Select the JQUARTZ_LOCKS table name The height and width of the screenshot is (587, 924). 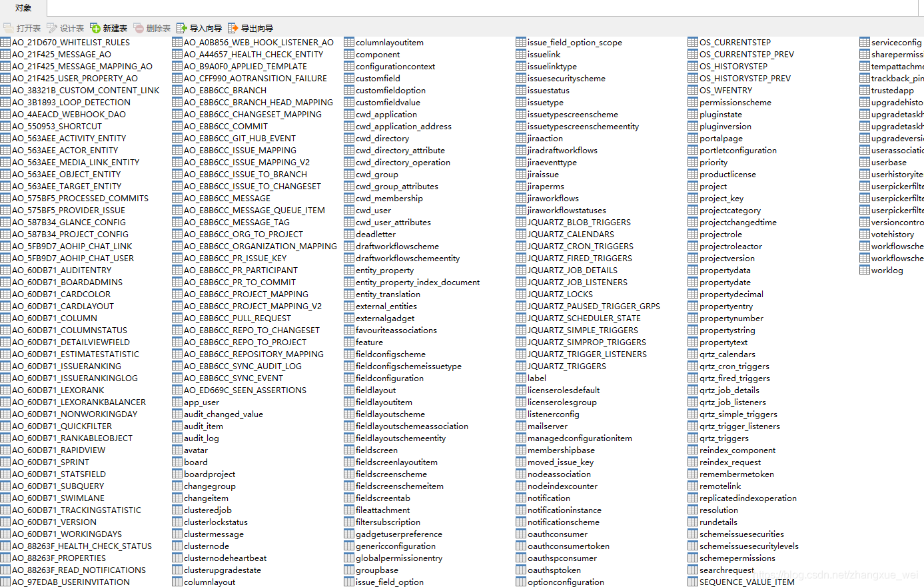point(560,294)
